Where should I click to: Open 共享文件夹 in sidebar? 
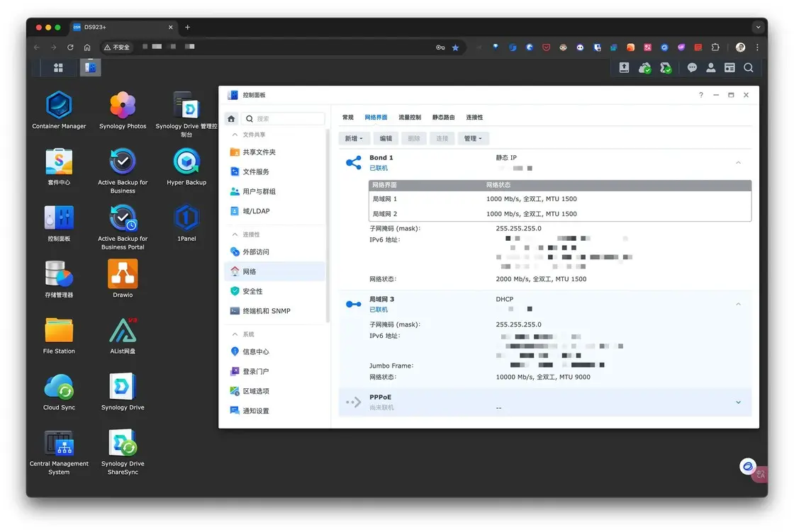coord(274,152)
